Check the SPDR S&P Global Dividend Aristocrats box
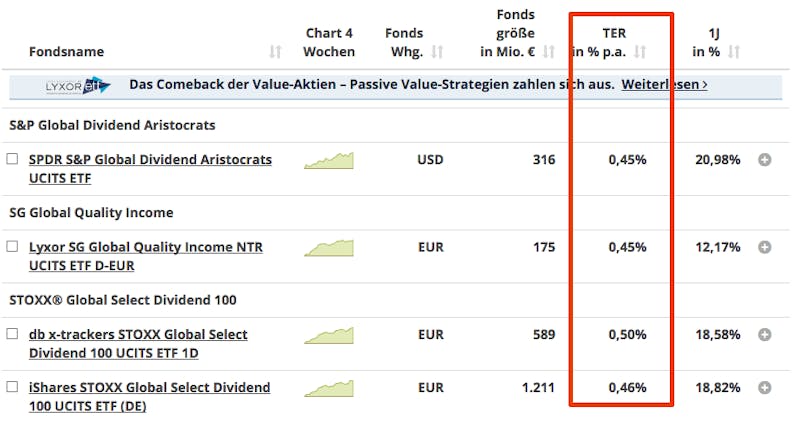The height and width of the screenshot is (422, 800). [x=12, y=159]
